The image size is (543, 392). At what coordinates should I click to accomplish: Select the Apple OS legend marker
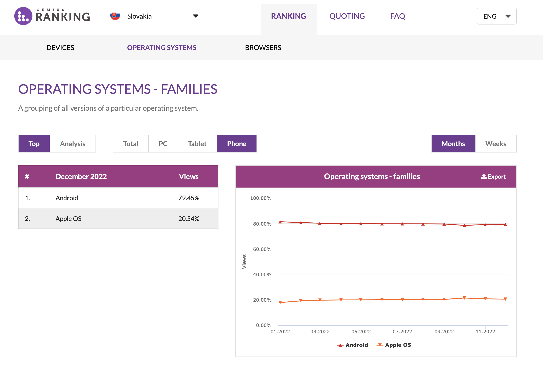[x=380, y=345]
